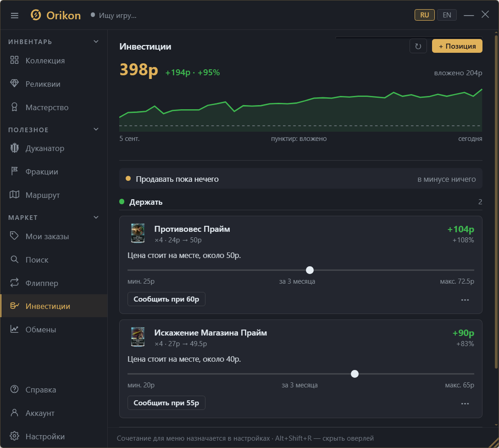The width and height of the screenshot is (499, 448).
Task: Switch interface language to RU
Action: (x=425, y=15)
